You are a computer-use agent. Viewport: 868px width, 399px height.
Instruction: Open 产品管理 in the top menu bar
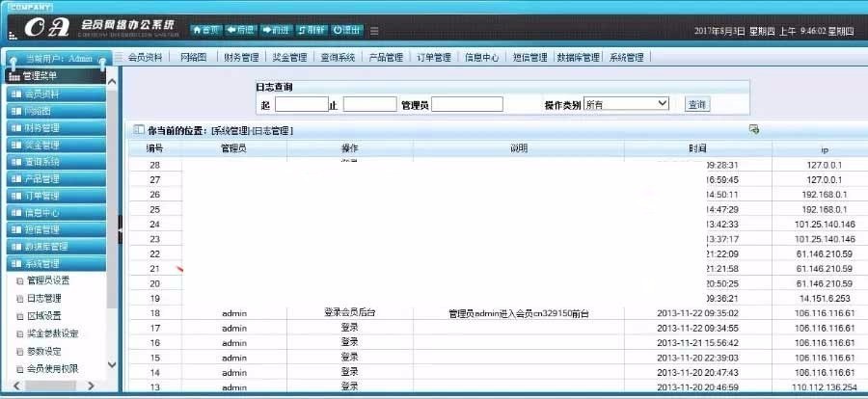coord(385,57)
